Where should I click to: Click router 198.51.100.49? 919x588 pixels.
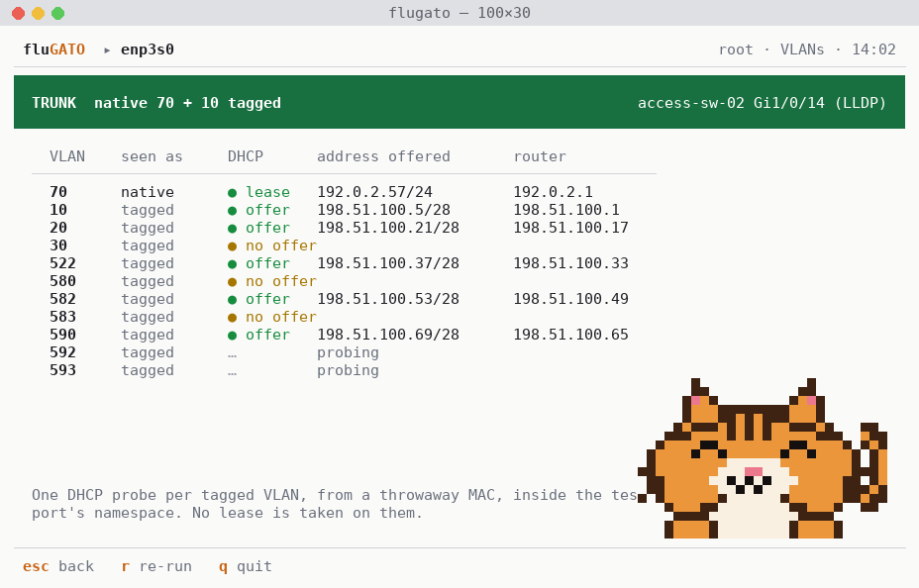pyautogui.click(x=570, y=299)
